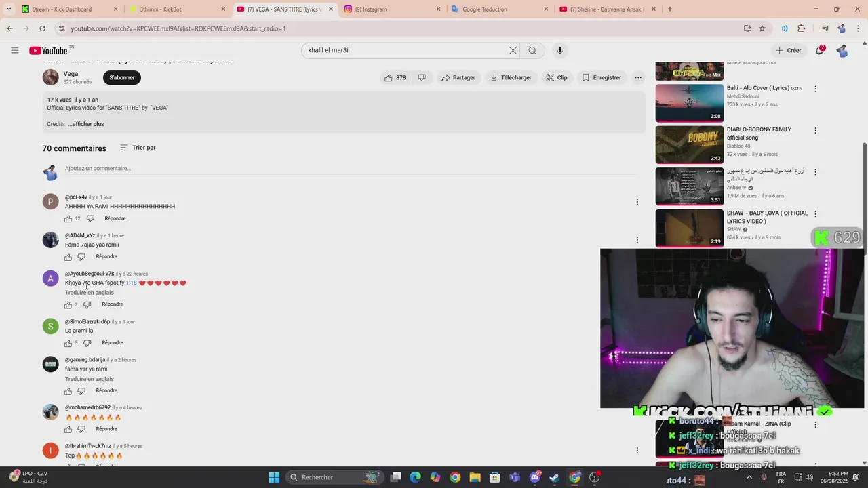Reply to @AD4M_xYz with Répondre
This screenshot has width=868, height=488.
(x=106, y=257)
